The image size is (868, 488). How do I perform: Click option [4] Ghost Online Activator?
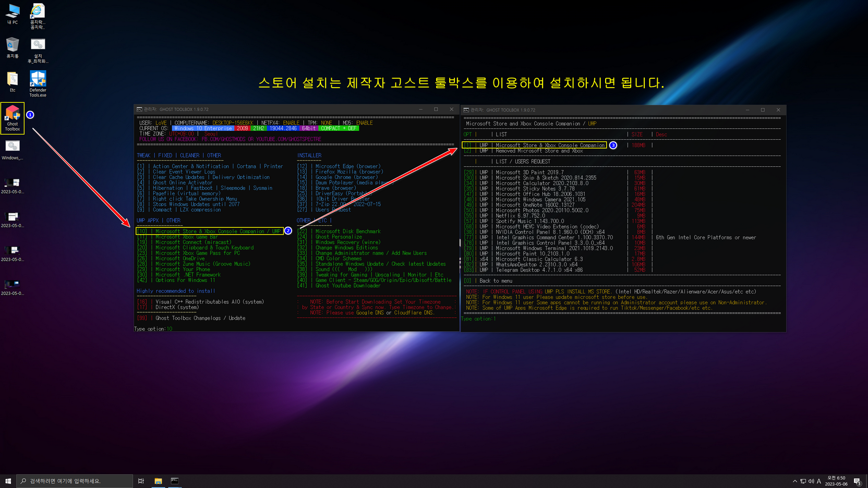pyautogui.click(x=174, y=182)
